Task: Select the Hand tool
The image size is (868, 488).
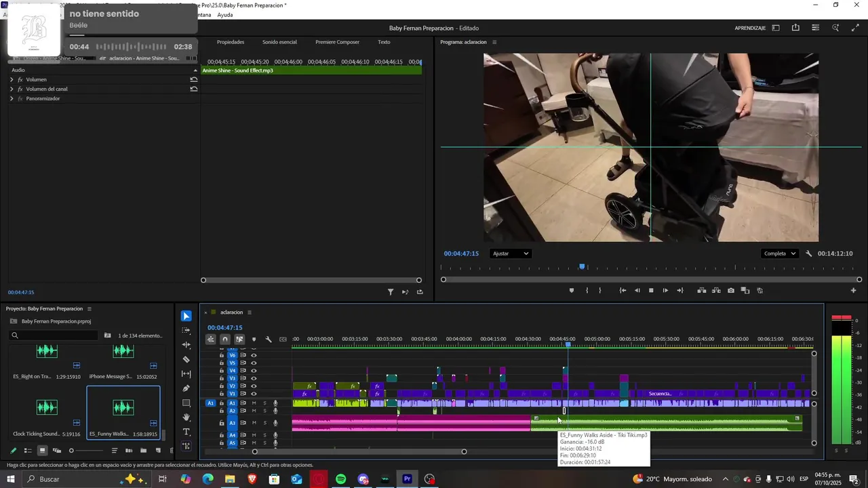Action: (x=186, y=418)
